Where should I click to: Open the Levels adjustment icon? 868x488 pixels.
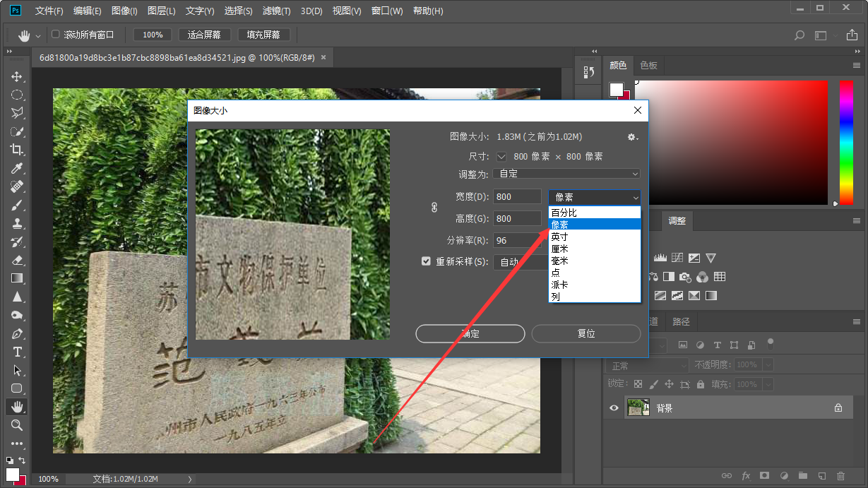(x=660, y=257)
